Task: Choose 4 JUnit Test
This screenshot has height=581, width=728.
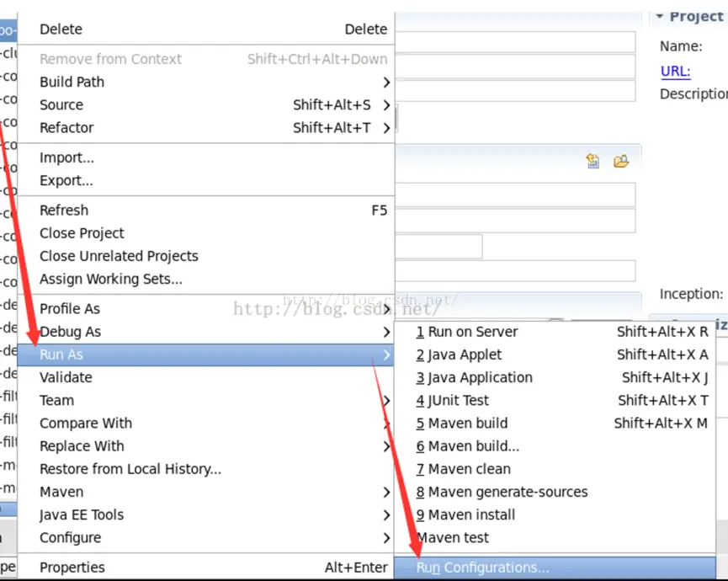Action: 555,400
